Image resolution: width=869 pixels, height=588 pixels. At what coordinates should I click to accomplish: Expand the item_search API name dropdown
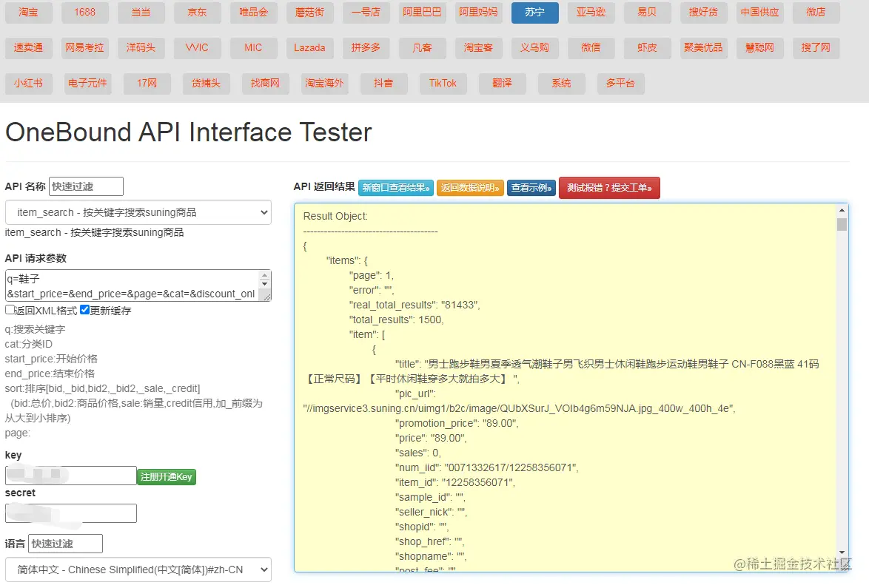(x=138, y=212)
